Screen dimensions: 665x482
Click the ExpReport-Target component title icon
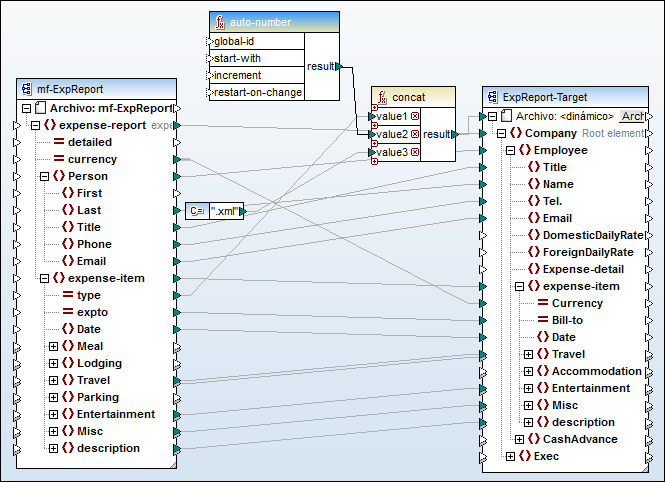(x=492, y=97)
